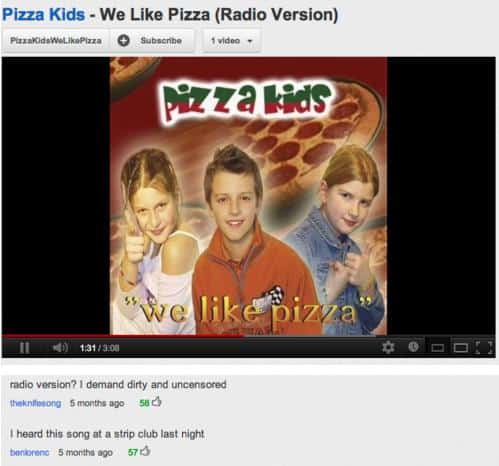Click the 1:31 elapsed time display
Viewport: 499px width, 466px height.
pyautogui.click(x=88, y=348)
